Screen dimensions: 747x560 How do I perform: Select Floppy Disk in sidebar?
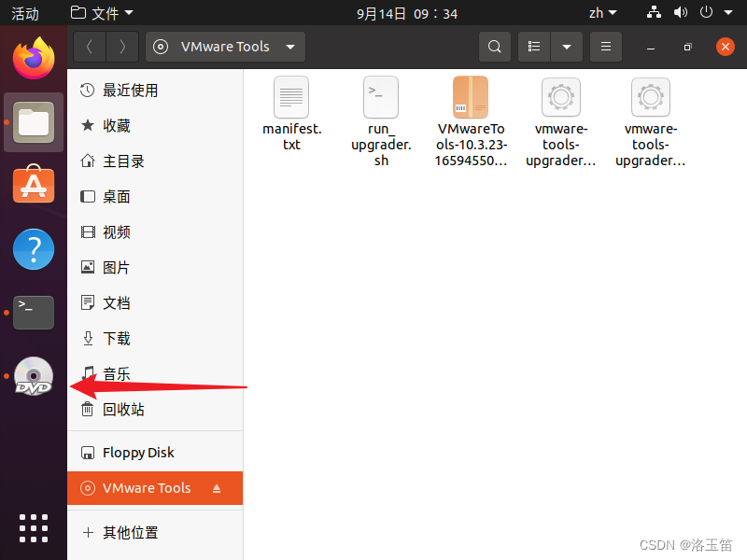tap(155, 453)
